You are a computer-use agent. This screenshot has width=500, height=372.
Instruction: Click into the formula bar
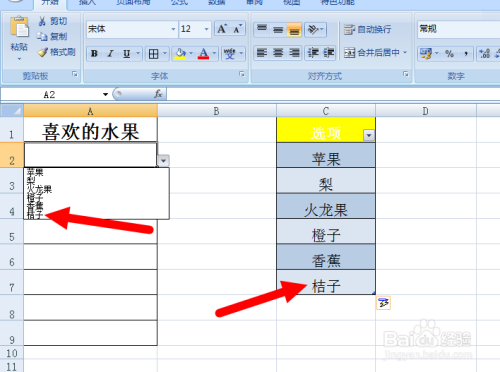click(333, 95)
